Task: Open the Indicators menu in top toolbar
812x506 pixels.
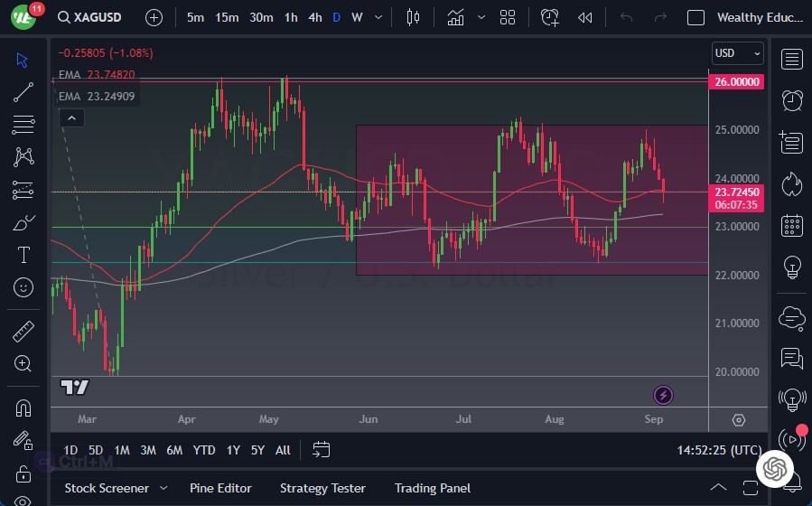Action: click(455, 17)
